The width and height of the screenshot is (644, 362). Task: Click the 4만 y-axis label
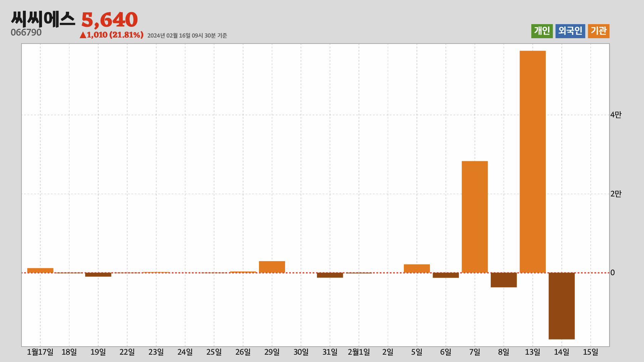(x=616, y=115)
